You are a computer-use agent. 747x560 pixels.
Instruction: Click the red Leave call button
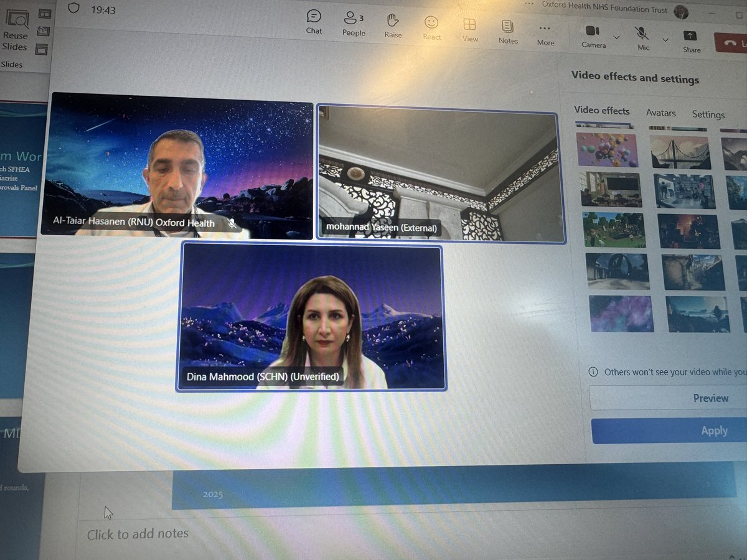[x=731, y=44]
